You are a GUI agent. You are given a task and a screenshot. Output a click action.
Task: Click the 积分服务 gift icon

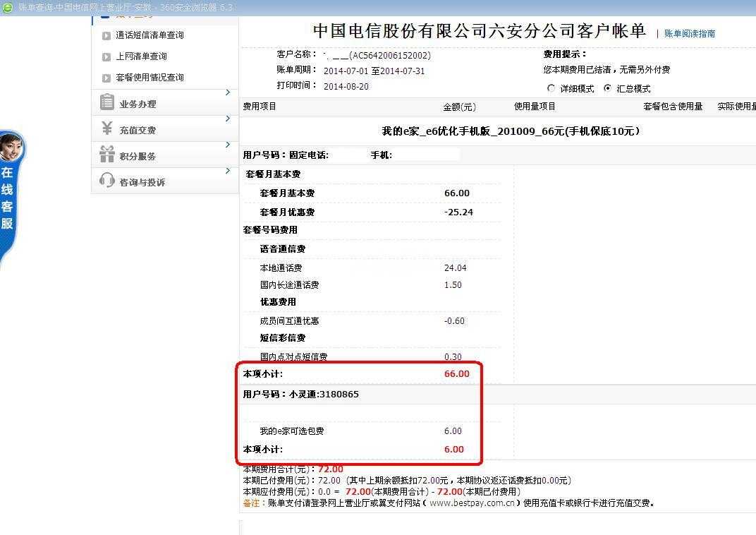(107, 154)
